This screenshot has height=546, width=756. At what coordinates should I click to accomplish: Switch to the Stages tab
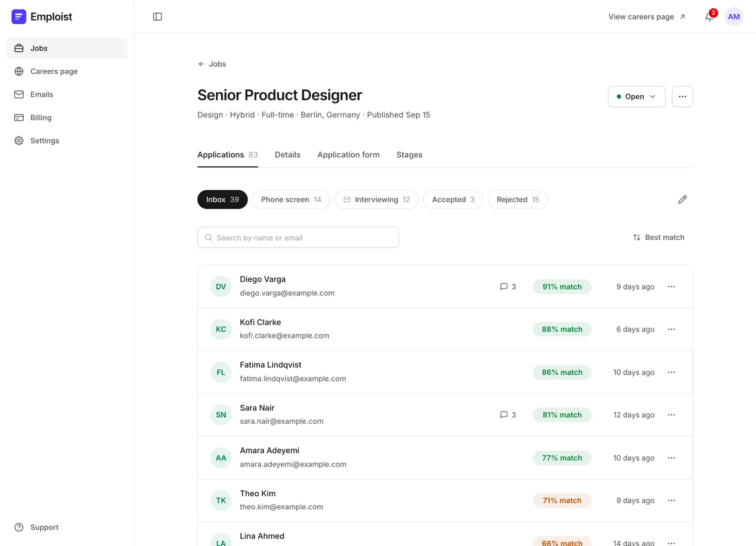[x=409, y=155]
